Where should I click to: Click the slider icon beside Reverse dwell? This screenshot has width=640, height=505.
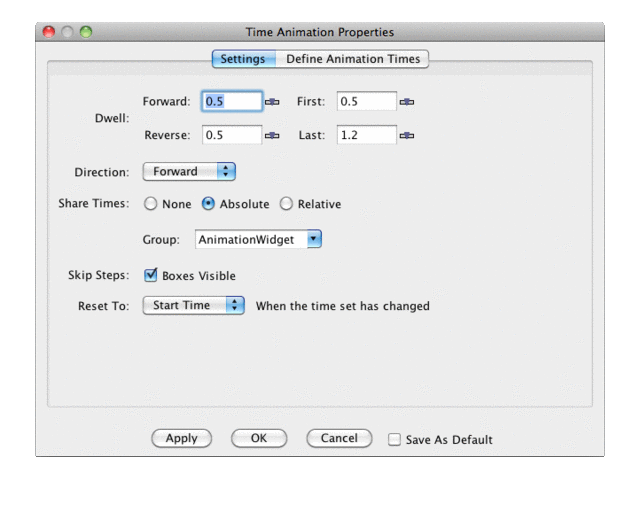[272, 135]
